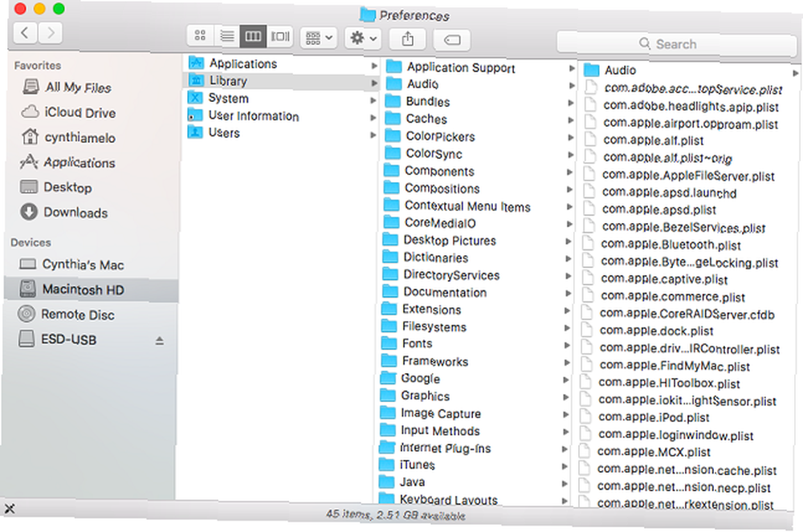The height and width of the screenshot is (532, 803).
Task: Select com.apple.MCX.plist file
Action: pyautogui.click(x=645, y=453)
